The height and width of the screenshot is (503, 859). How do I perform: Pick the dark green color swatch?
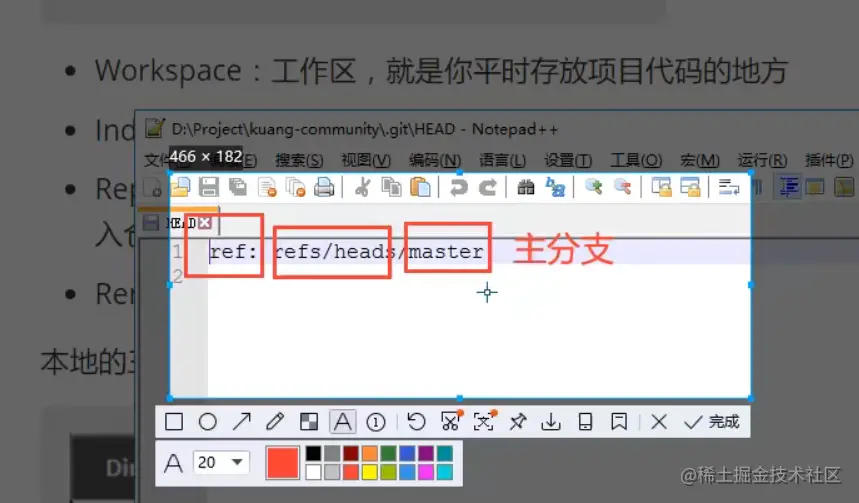tap(388, 453)
